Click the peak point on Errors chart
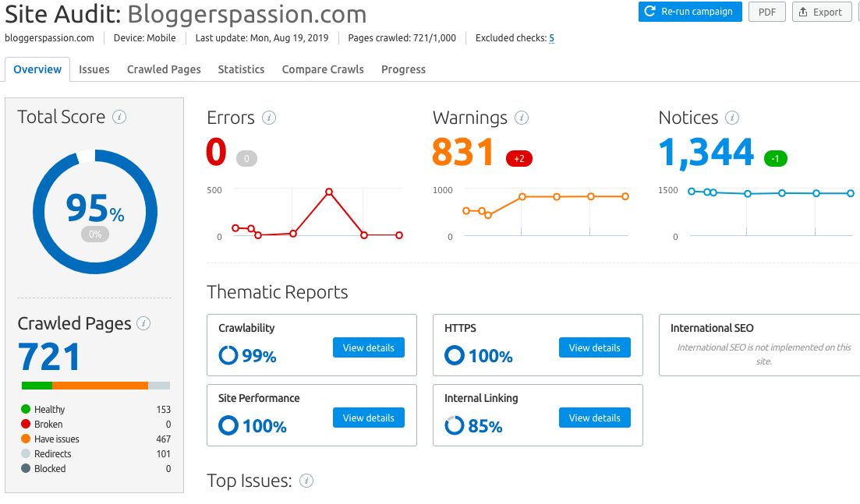 328,192
